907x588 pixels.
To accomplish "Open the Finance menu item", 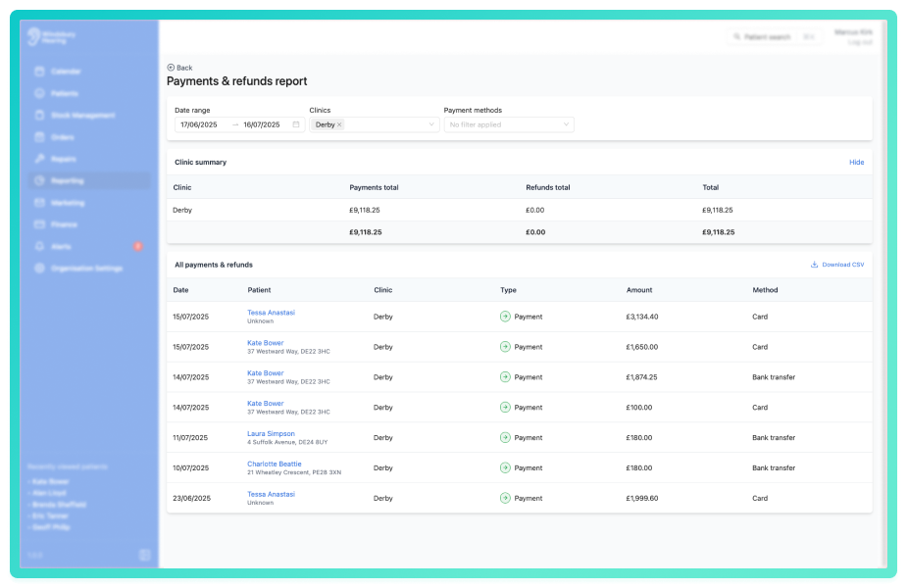I will click(x=88, y=224).
